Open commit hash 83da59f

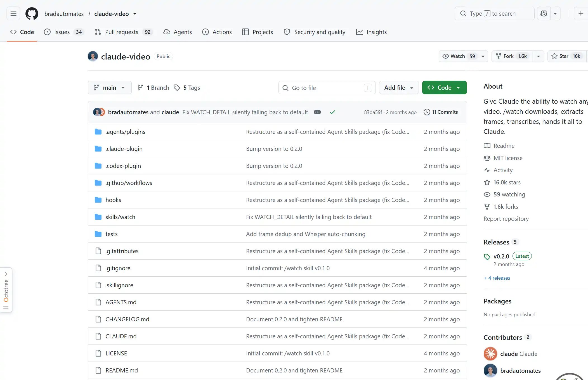coord(373,112)
